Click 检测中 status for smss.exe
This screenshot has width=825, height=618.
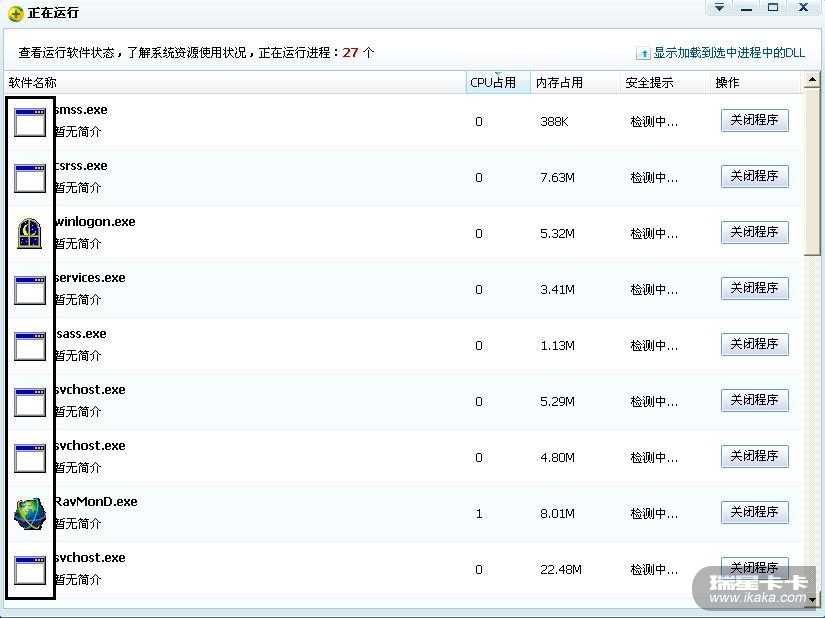[x=654, y=122]
